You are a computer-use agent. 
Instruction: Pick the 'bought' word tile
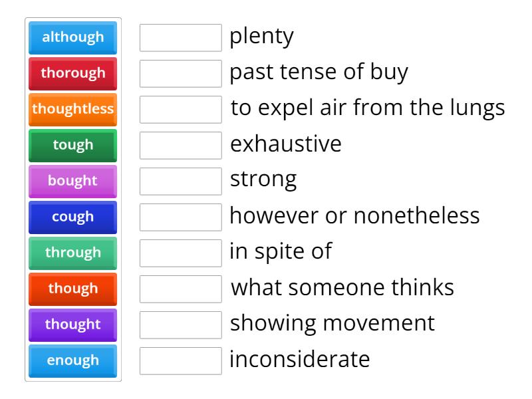tap(72, 181)
